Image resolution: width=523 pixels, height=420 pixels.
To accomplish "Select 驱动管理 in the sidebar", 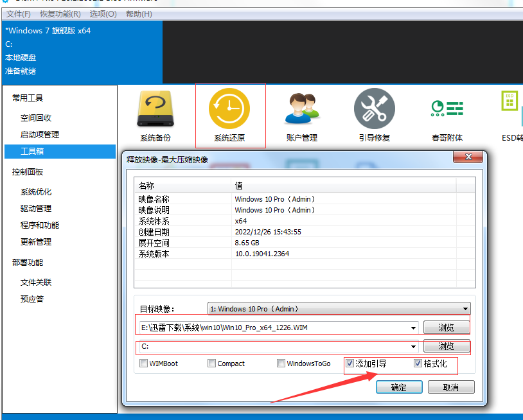I will point(36,209).
